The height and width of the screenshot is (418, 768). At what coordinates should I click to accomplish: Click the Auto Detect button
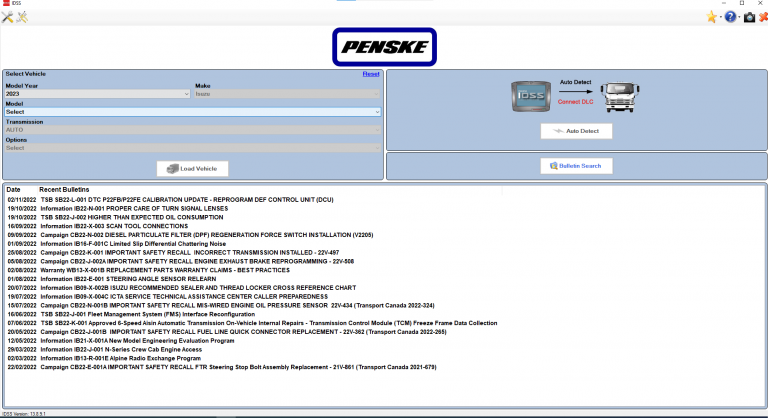576,131
